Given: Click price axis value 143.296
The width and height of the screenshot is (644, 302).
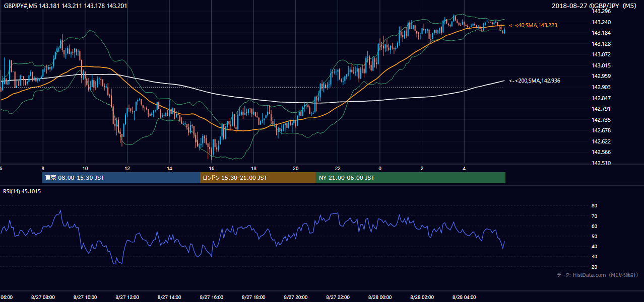Looking at the screenshot, I should click(x=601, y=11).
